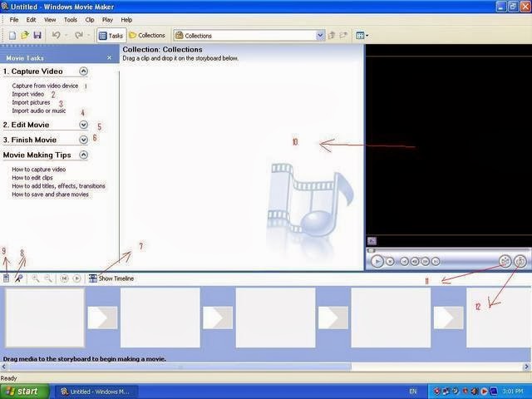Click the Zoom Timeline Out magnifier
The width and height of the screenshot is (532, 399).
[48, 278]
